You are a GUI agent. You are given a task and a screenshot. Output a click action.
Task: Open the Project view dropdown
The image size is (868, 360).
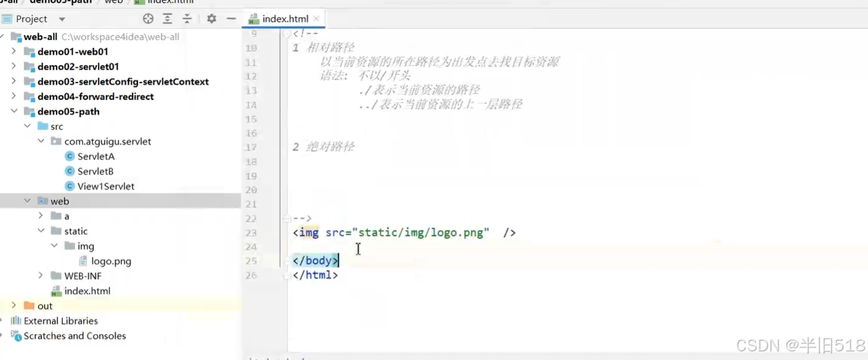tap(62, 19)
